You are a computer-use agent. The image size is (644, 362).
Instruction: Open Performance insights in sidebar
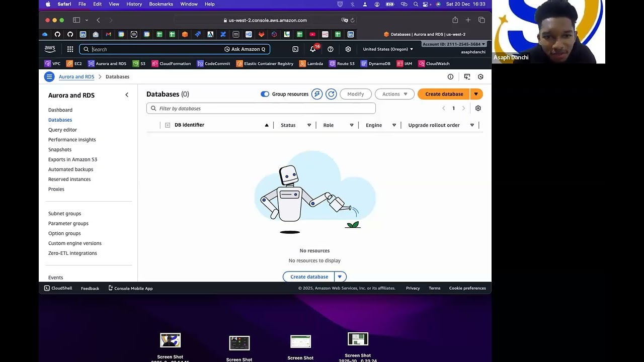point(72,140)
